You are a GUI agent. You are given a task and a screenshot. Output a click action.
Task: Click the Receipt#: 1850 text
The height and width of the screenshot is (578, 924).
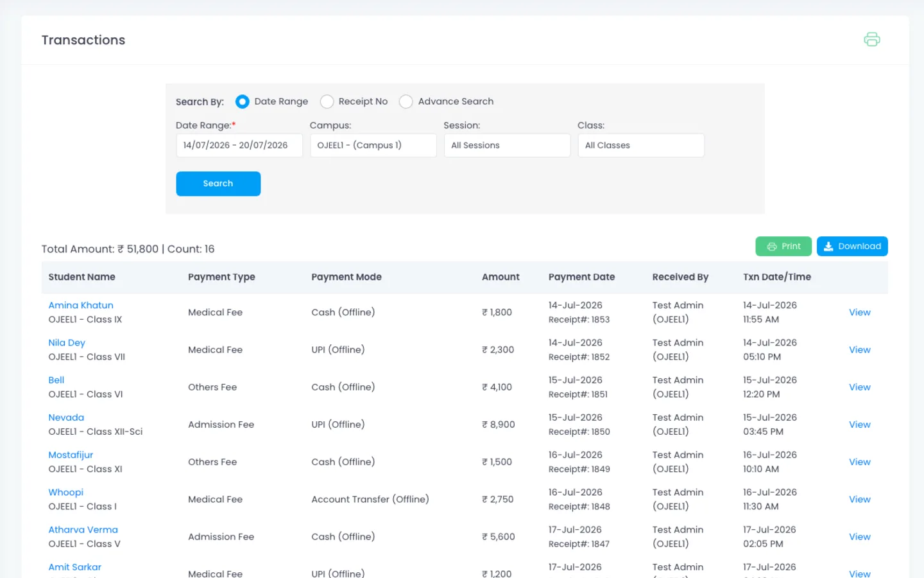tap(579, 432)
